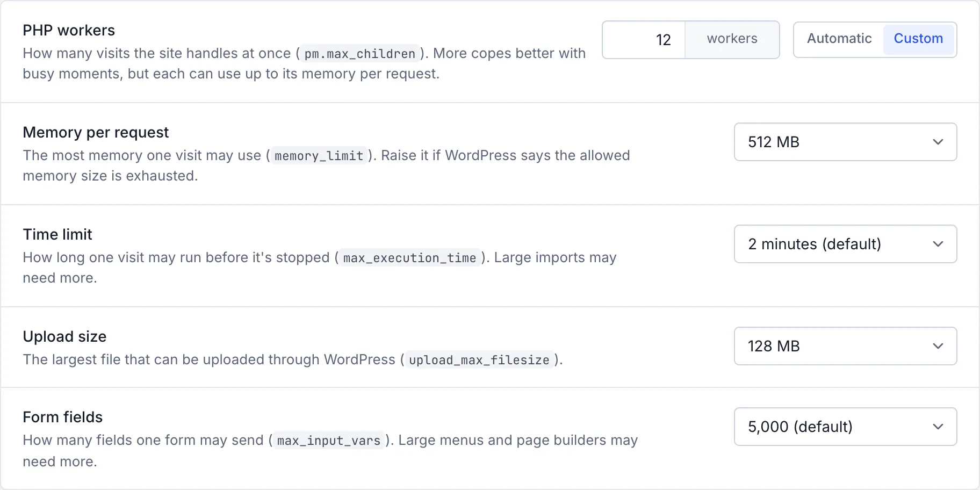Click the pm.max_children code label

359,54
